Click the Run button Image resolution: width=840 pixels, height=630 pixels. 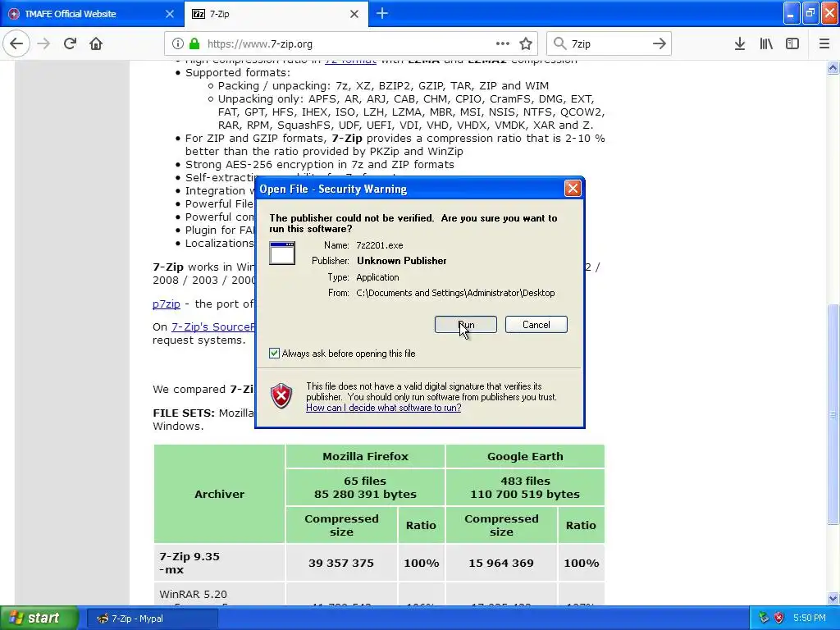click(466, 325)
